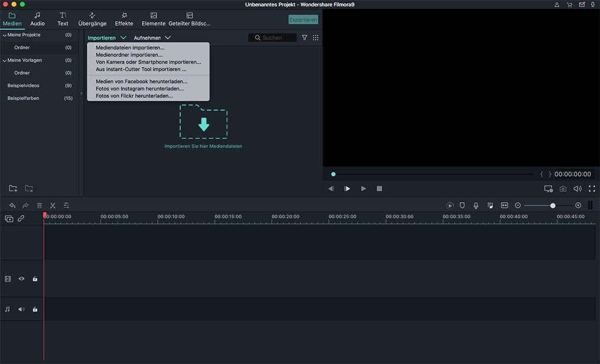600x364 pixels.
Task: Choose Mediendateien importieren...
Action: coord(130,47)
